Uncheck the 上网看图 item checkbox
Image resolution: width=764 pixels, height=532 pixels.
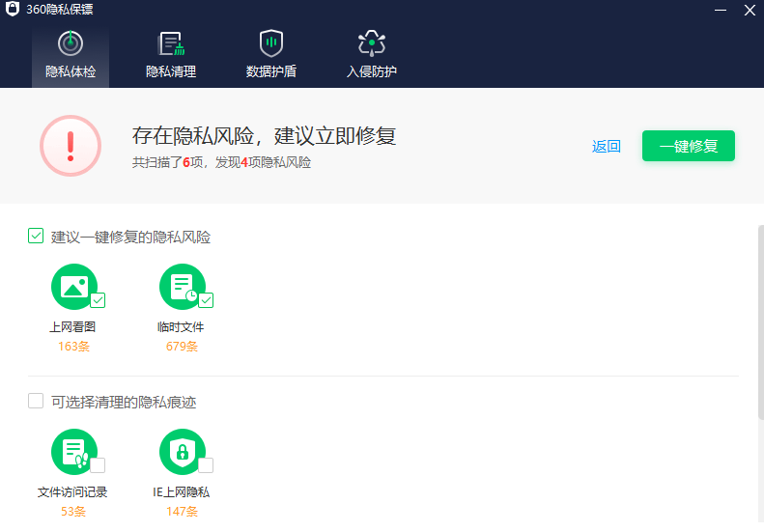98,300
